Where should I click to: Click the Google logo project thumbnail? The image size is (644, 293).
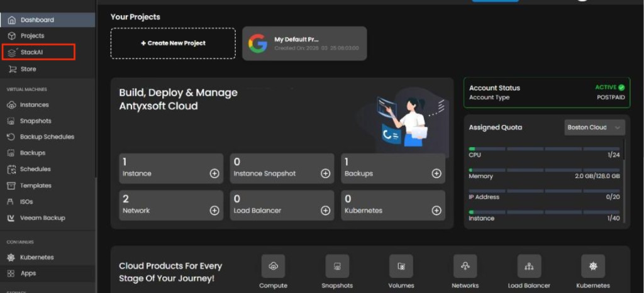258,43
